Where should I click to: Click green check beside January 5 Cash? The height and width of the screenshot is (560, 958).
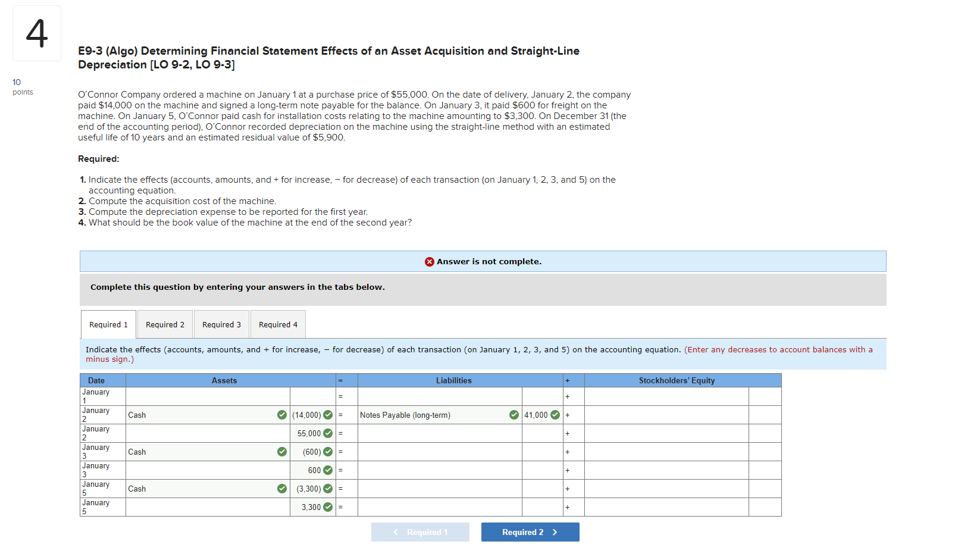[282, 489]
